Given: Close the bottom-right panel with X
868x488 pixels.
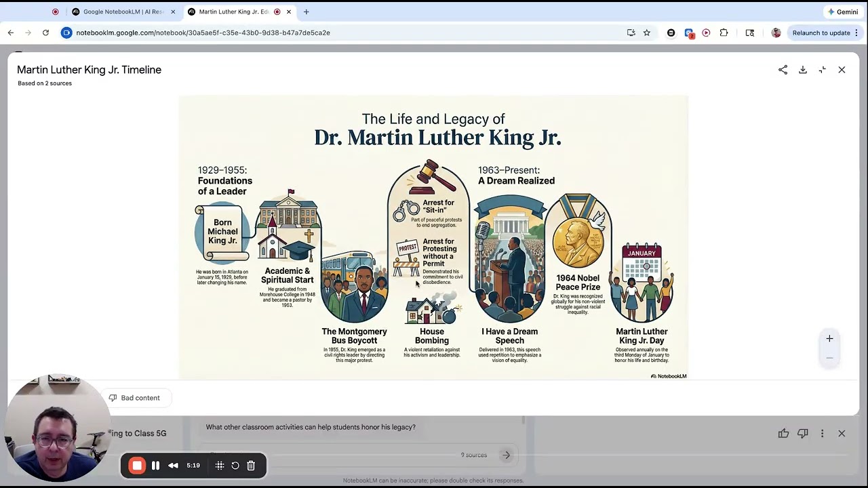Looking at the screenshot, I should click(842, 434).
